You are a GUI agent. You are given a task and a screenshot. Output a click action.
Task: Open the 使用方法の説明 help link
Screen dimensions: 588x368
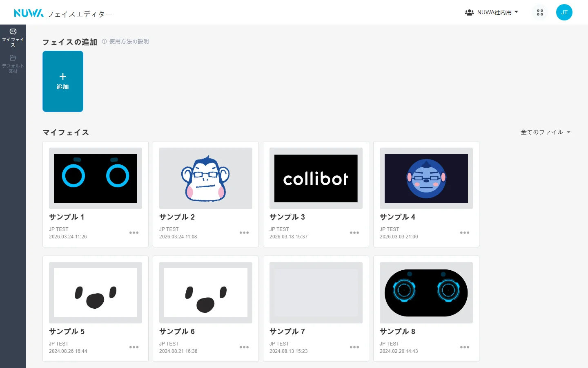[x=125, y=41]
